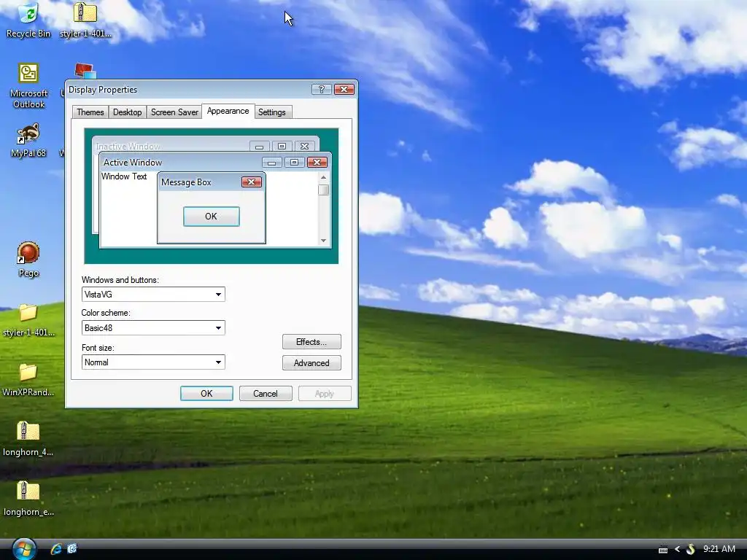Click the preview scrollbar down arrow
The width and height of the screenshot is (747, 560).
[323, 241]
